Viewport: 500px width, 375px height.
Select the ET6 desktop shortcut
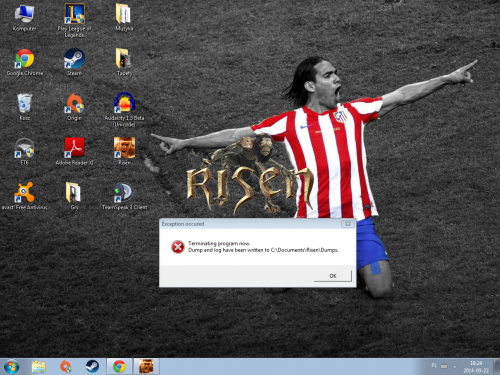pos(25,152)
